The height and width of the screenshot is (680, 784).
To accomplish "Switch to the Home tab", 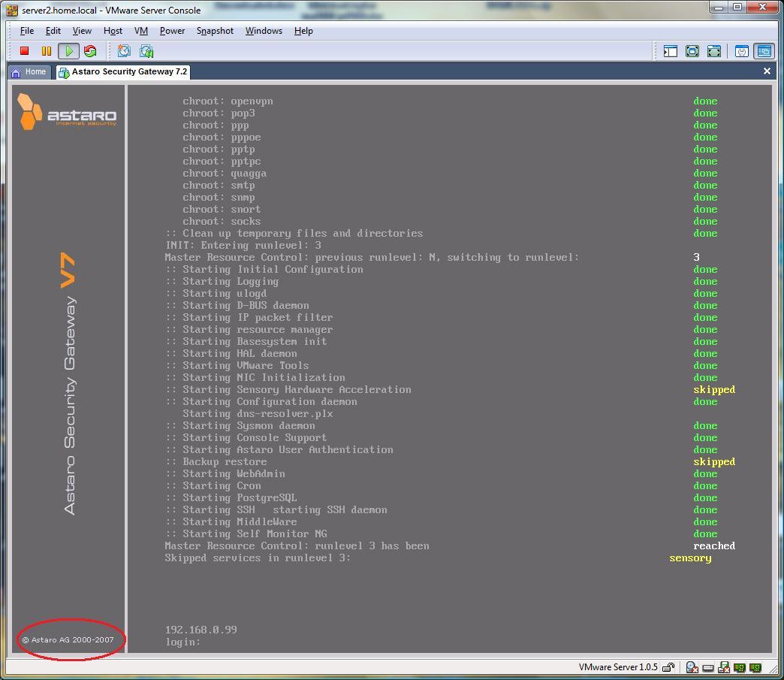I will pyautogui.click(x=29, y=72).
